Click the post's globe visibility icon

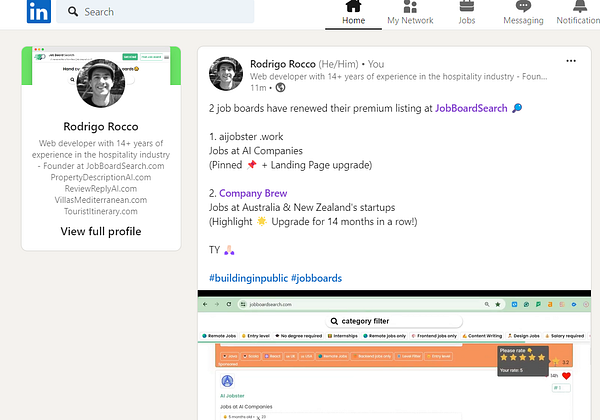pos(280,88)
